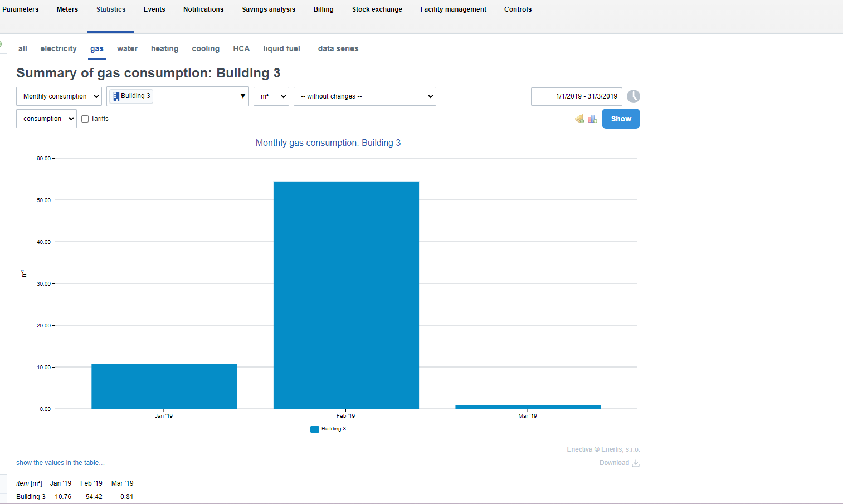Screen dimensions: 843x504
Task: Click the Feb '19 chart bar
Action: point(346,295)
